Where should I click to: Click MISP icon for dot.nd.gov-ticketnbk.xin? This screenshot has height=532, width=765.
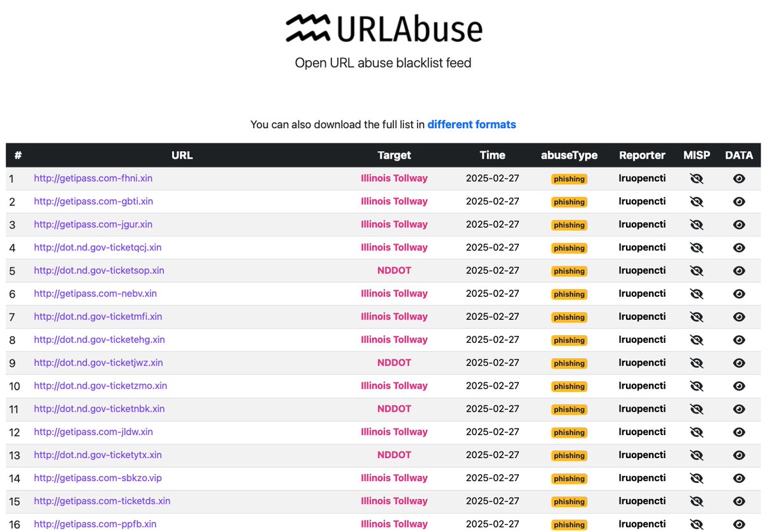(696, 409)
